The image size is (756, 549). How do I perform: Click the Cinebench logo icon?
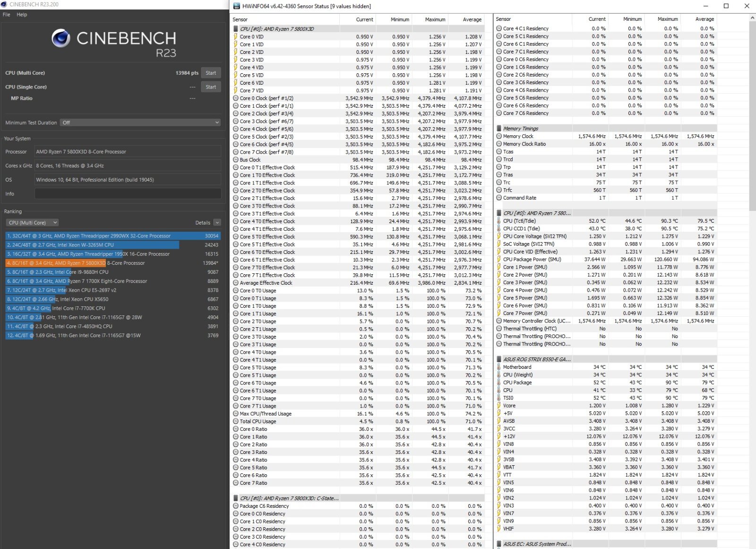[61, 38]
